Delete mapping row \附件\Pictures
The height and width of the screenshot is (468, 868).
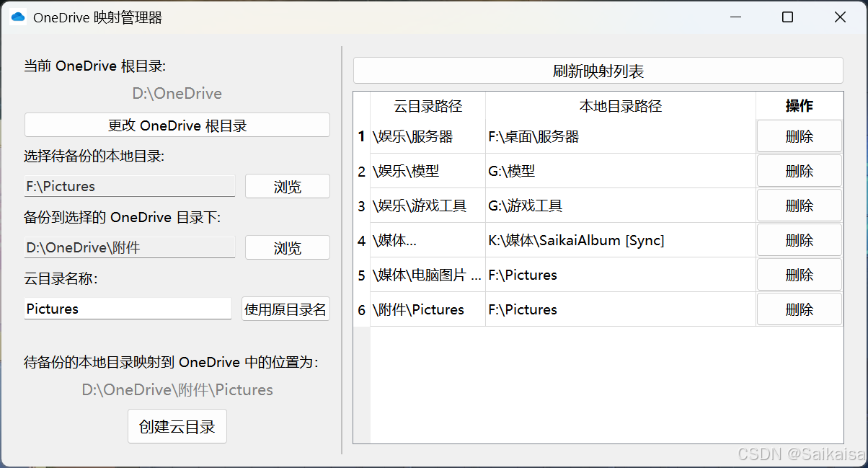coord(800,309)
